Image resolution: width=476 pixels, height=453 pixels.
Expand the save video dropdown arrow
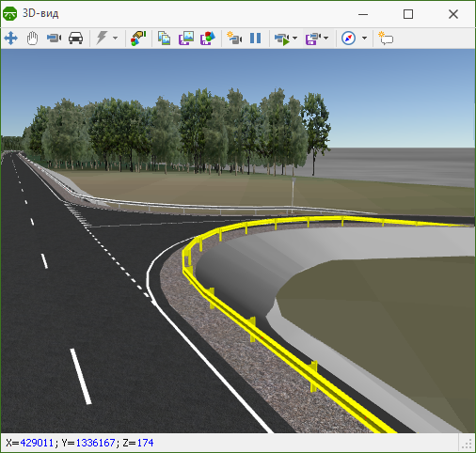326,39
